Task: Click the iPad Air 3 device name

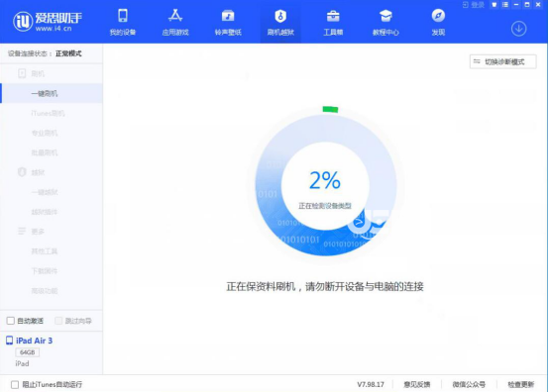Action: tap(35, 341)
